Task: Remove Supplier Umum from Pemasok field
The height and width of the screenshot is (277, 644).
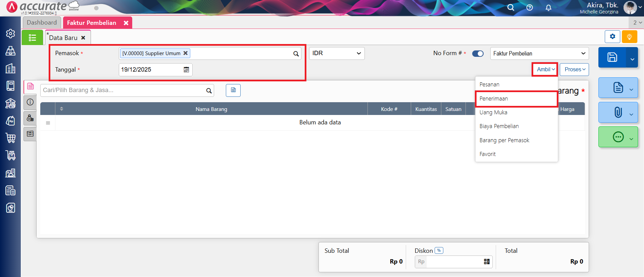Action: 185,53
